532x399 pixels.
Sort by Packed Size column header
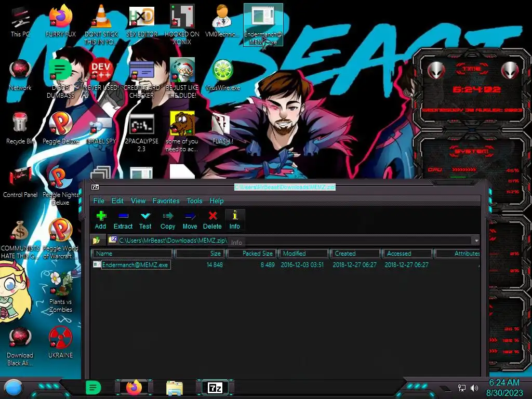tap(252, 254)
